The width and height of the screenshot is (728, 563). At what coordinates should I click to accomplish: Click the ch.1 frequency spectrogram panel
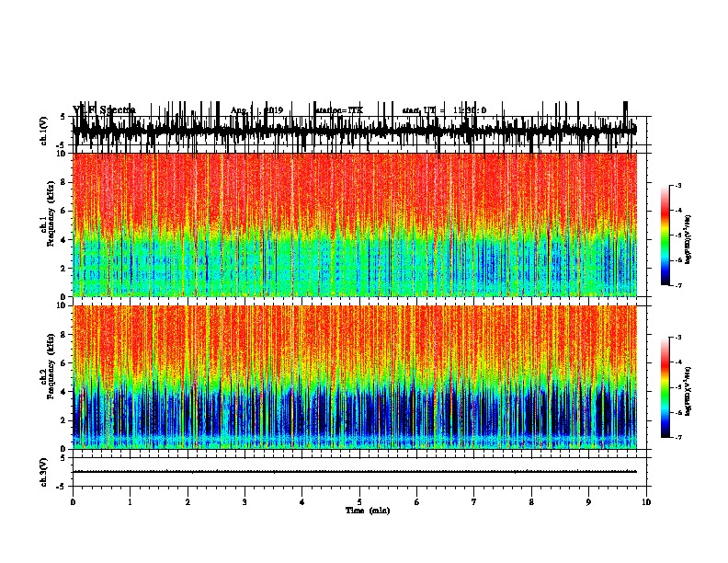[x=355, y=224]
